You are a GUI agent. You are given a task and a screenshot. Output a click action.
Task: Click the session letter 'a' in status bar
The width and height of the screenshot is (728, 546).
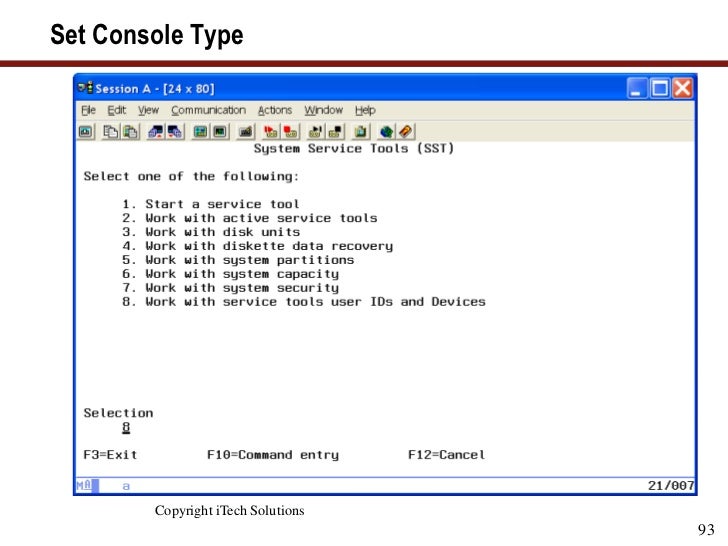126,486
